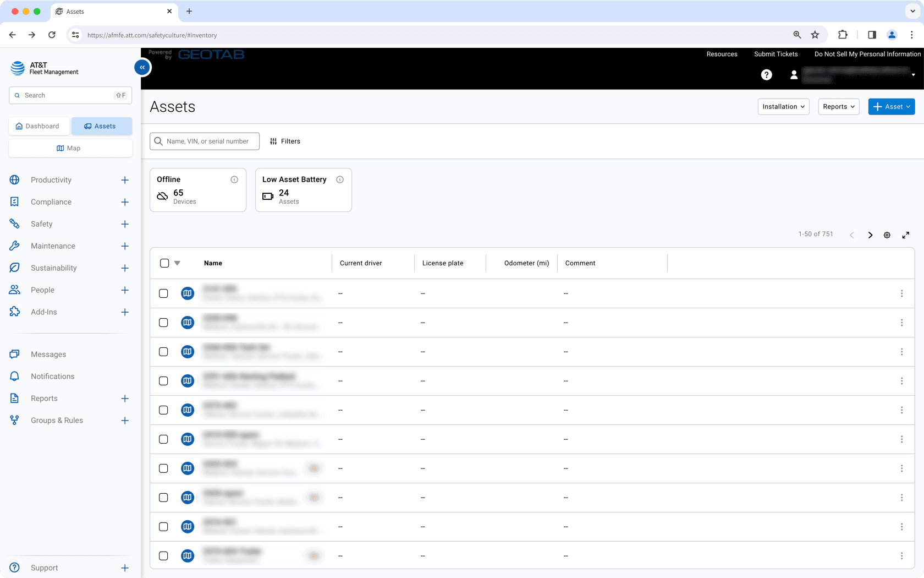Toggle the select-all checkbox in the table header
The image size is (924, 578).
coord(163,263)
